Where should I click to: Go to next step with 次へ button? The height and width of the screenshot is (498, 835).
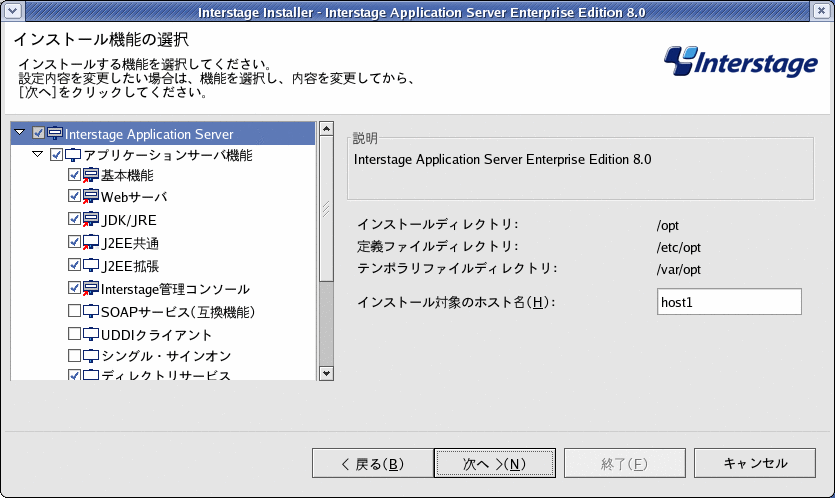click(495, 463)
